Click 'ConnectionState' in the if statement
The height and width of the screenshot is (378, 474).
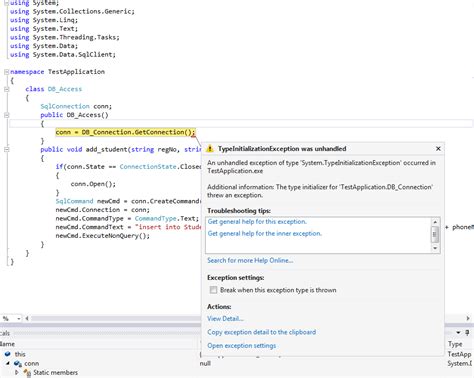click(x=148, y=167)
